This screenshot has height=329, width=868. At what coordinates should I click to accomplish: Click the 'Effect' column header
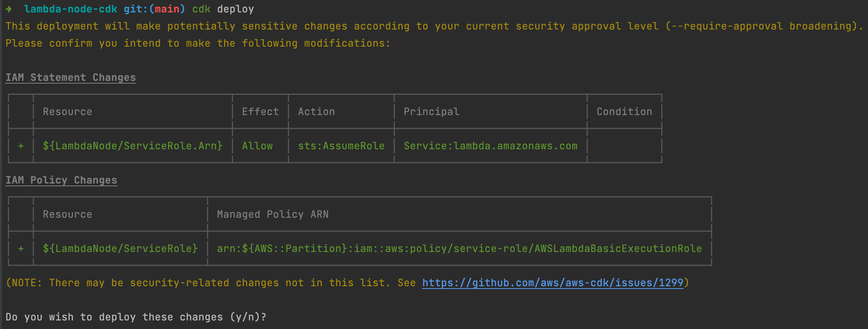coord(261,112)
